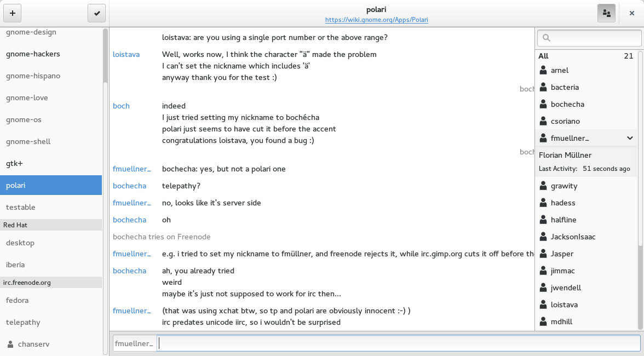
Task: Focus the user search field
Action: pyautogui.click(x=589, y=38)
